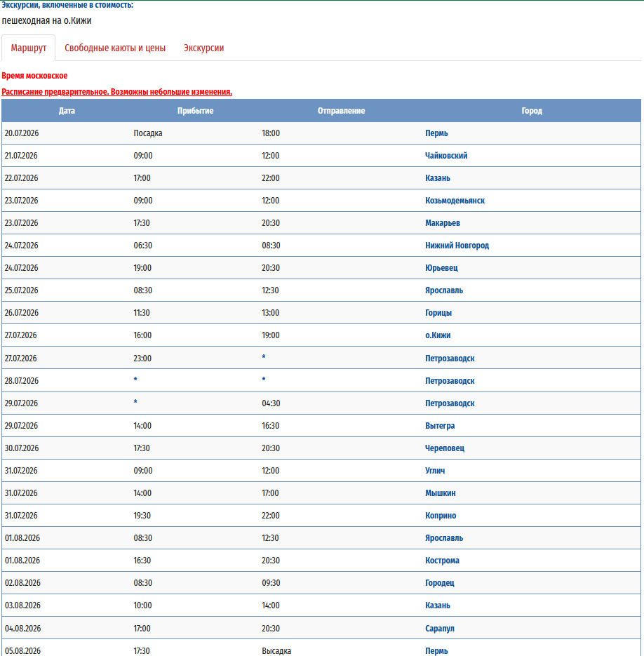Click the Отправление column header
Image resolution: width=644 pixels, height=656 pixels.
[341, 111]
